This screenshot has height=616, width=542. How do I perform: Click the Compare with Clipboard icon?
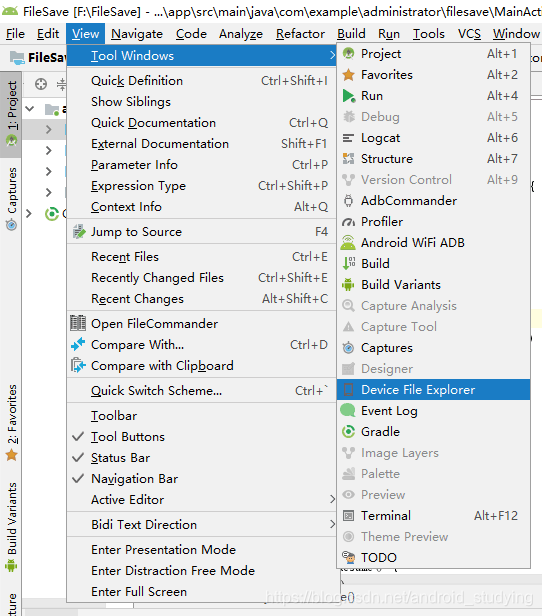pos(78,365)
